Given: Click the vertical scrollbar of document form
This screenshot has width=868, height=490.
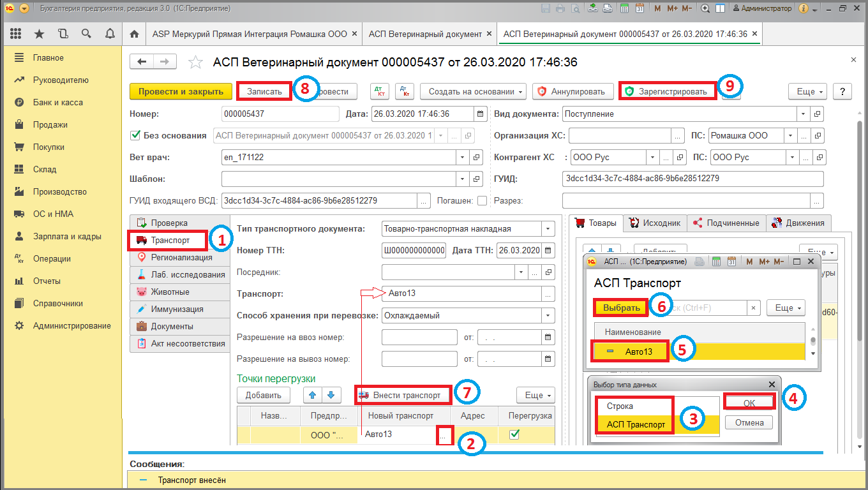Looking at the screenshot, I should pyautogui.click(x=860, y=255).
